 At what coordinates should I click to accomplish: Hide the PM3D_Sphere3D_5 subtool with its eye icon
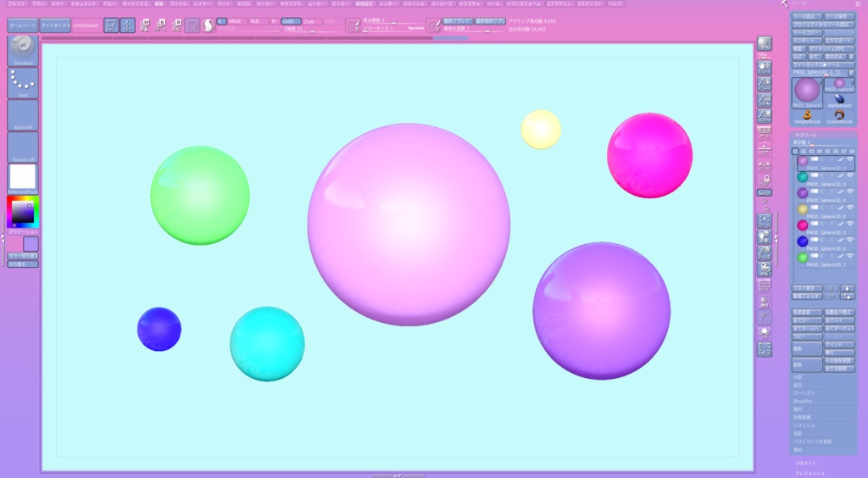(849, 224)
